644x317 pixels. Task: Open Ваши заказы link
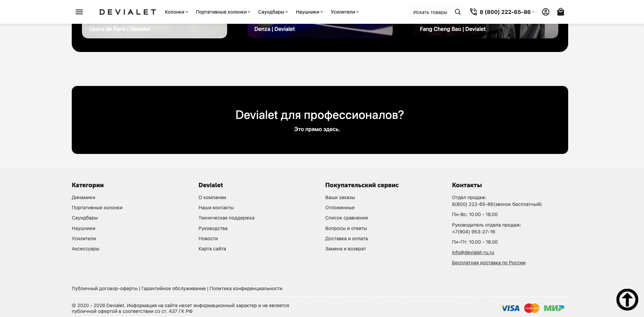(340, 197)
